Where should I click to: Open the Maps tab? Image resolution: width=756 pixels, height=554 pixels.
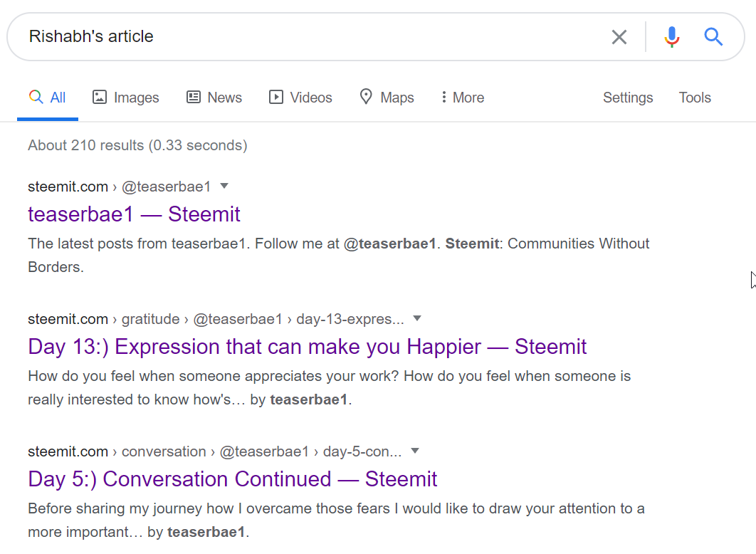387,98
